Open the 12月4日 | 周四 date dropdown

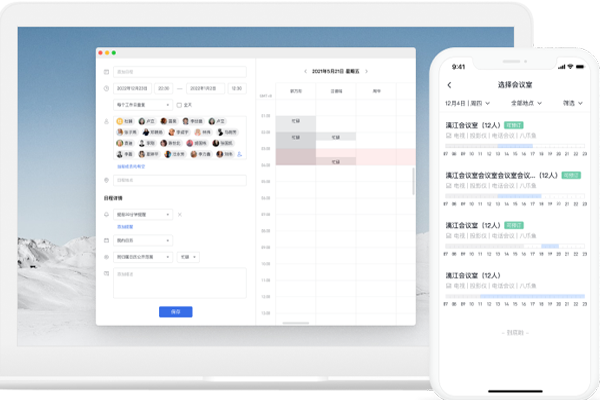[x=467, y=103]
